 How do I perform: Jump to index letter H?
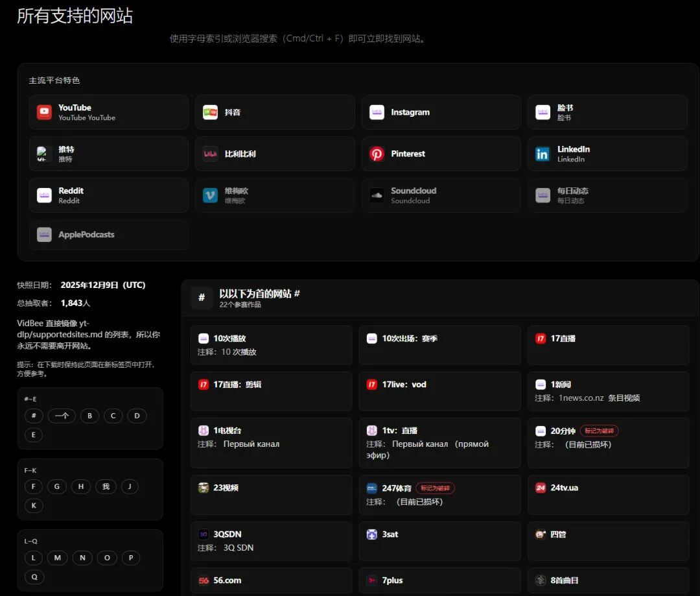coord(81,486)
